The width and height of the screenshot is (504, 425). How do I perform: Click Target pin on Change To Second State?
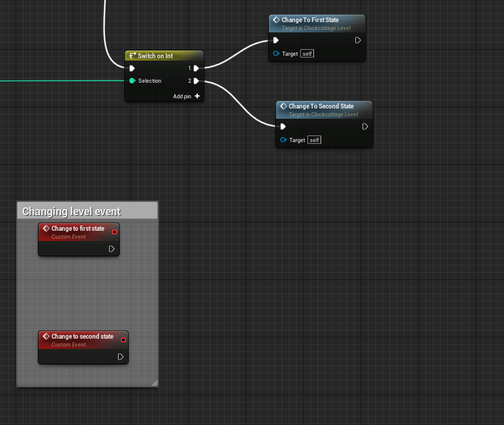click(x=283, y=140)
